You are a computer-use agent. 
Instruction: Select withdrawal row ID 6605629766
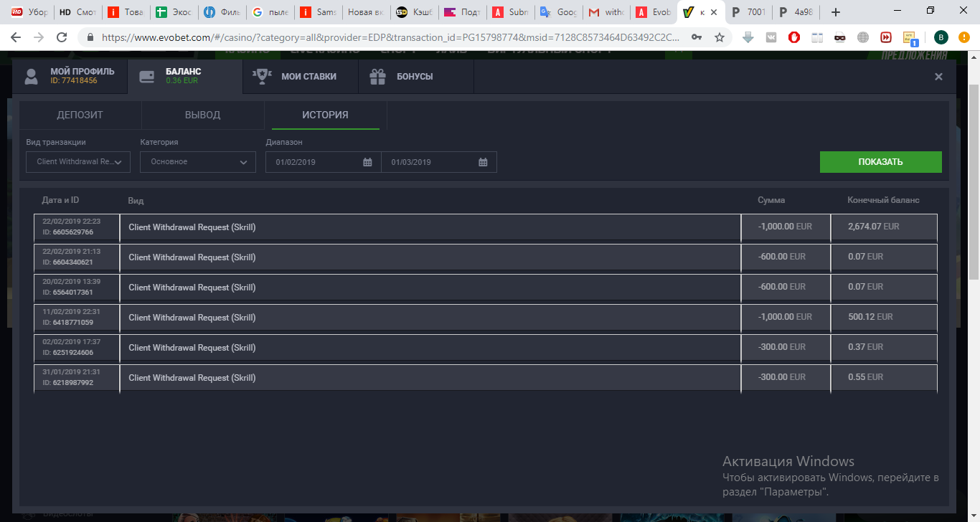[x=485, y=227]
